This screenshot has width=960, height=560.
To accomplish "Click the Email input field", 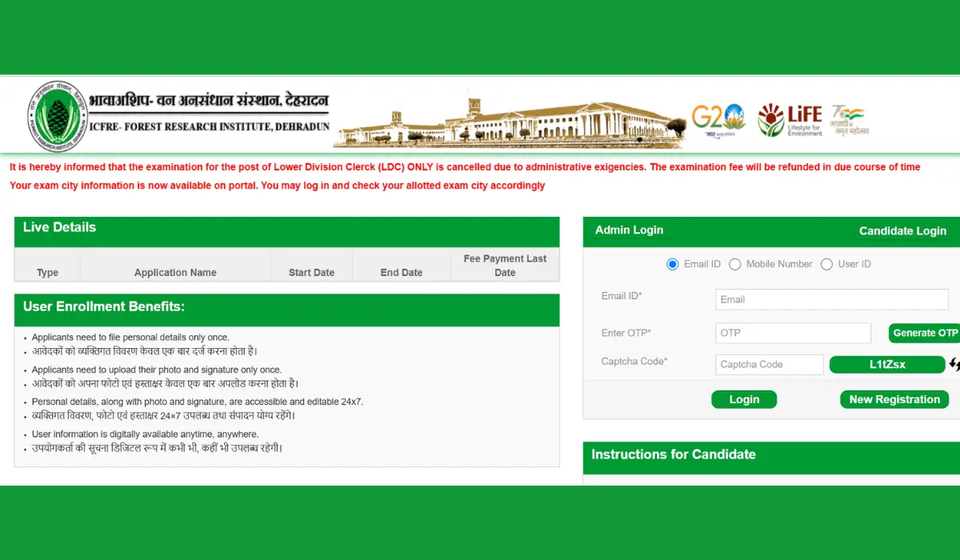I will [832, 300].
